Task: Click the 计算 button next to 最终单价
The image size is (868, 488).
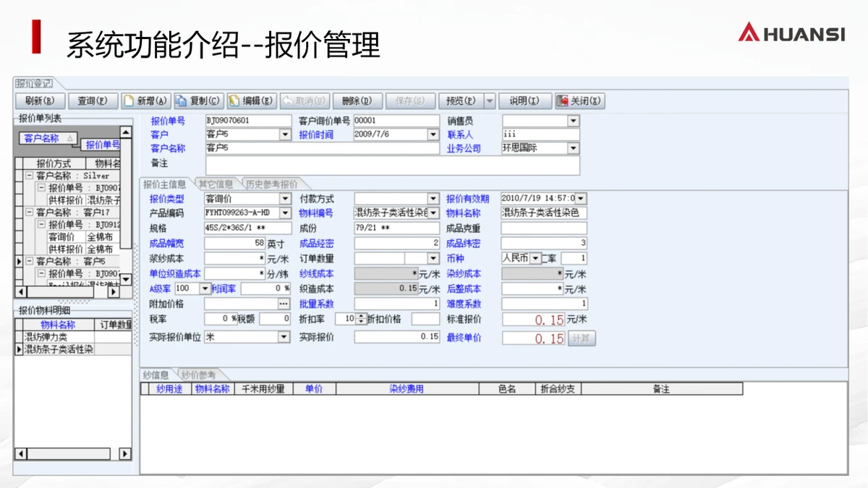Action: pos(582,338)
